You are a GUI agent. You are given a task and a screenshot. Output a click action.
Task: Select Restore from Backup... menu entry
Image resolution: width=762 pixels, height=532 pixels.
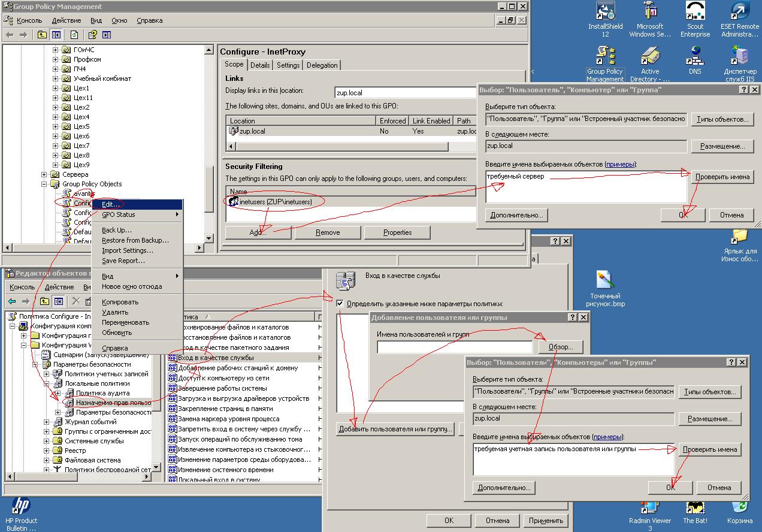137,240
